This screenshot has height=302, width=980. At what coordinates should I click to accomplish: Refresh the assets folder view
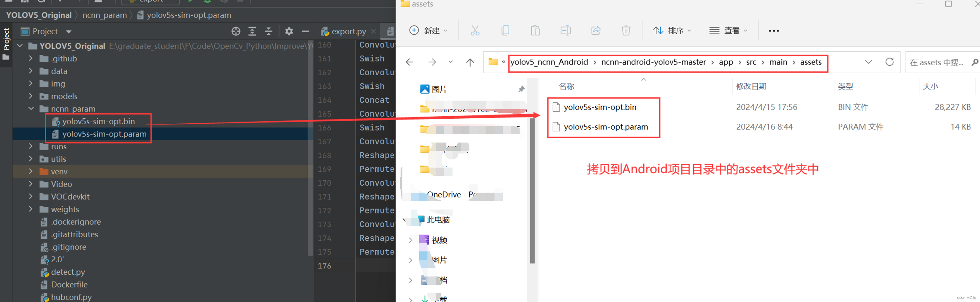(x=889, y=62)
